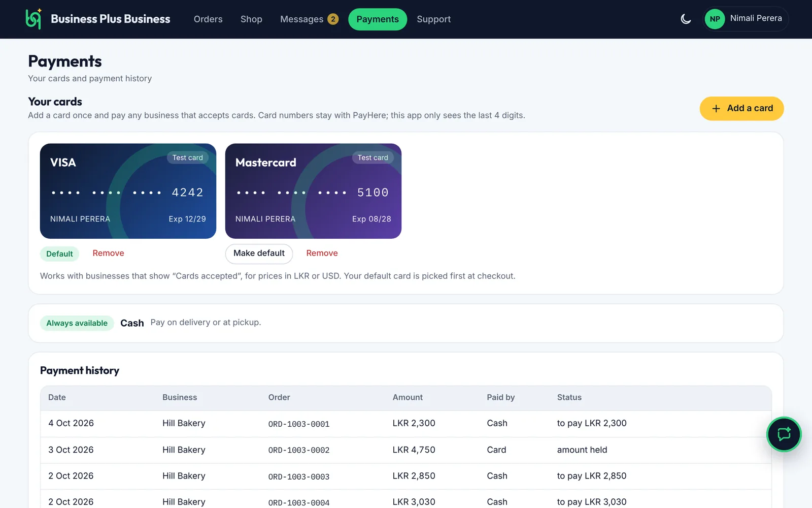
Task: Click the Business Plus Business title
Action: click(x=111, y=19)
